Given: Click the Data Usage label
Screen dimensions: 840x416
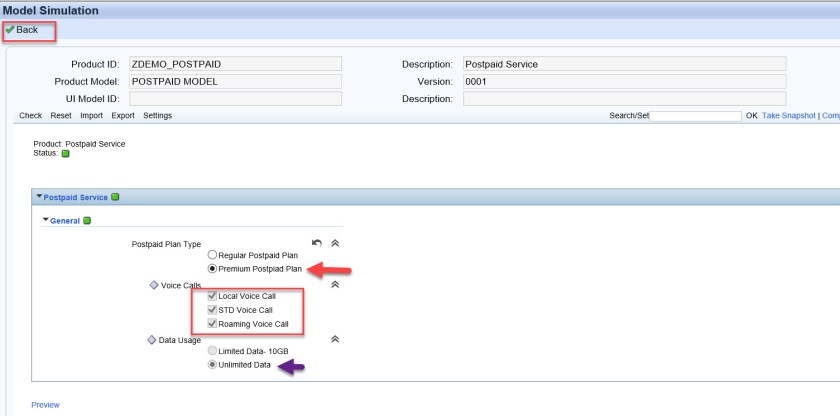Looking at the screenshot, I should 180,341.
